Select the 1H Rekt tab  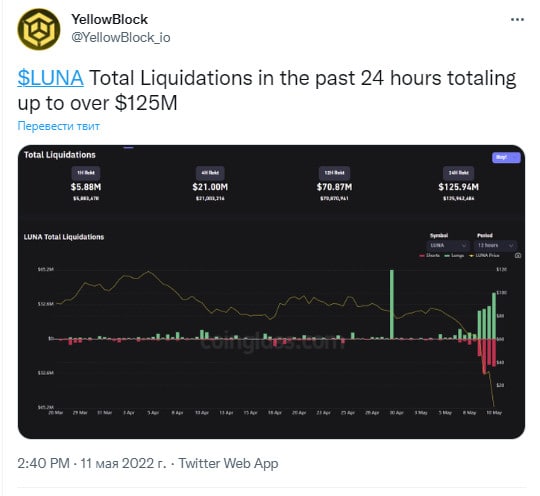pos(86,173)
